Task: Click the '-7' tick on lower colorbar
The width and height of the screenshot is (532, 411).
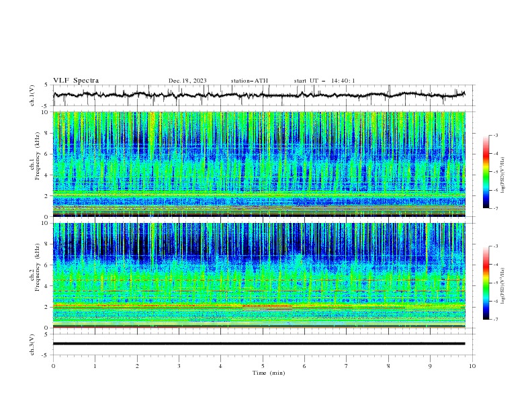Action: click(x=496, y=319)
